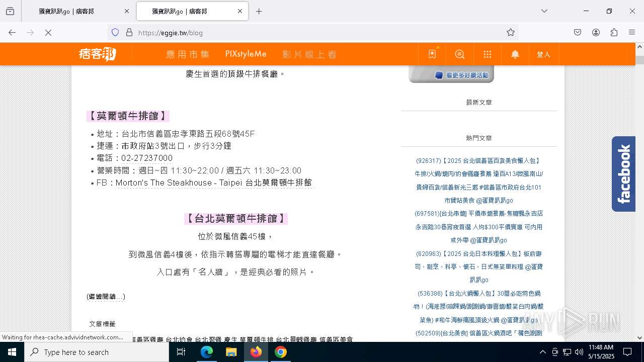Click the page scrollbar up arrow
The height and width of the screenshot is (362, 644).
coord(639,47)
